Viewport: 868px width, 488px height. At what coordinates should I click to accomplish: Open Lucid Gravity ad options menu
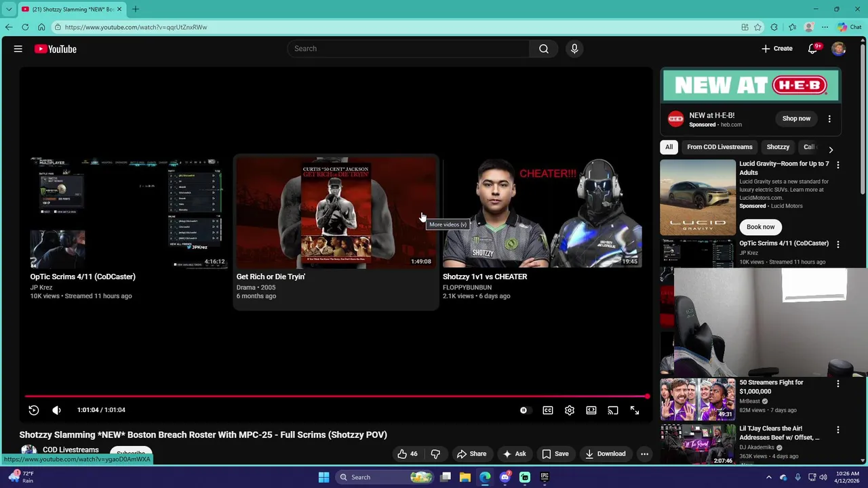[x=838, y=165]
